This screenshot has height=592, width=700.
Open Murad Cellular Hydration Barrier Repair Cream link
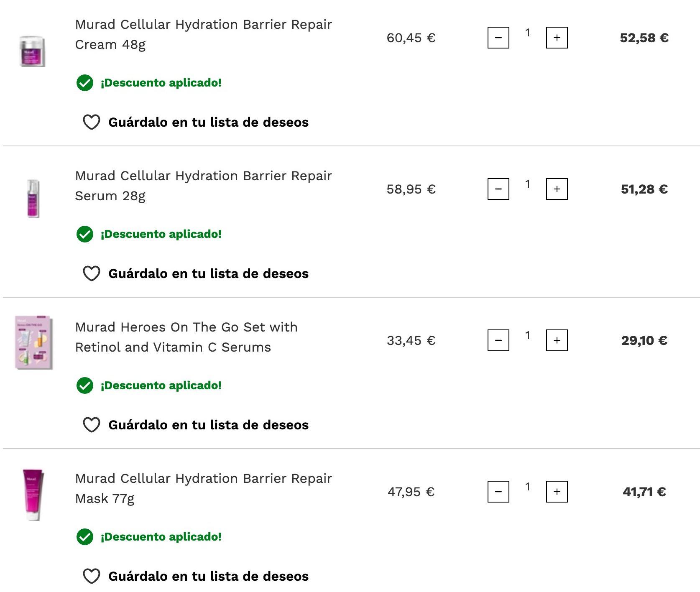click(x=203, y=34)
